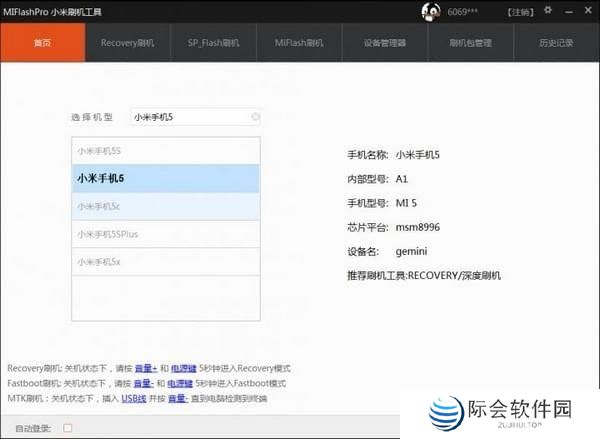Switch to the SP_Flash刷机 tab

[214, 42]
